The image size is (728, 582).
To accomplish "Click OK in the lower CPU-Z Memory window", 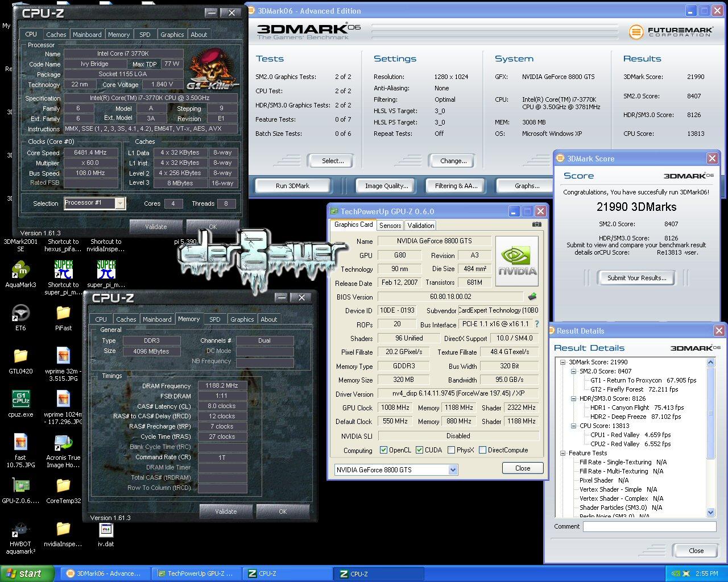I will tap(283, 512).
